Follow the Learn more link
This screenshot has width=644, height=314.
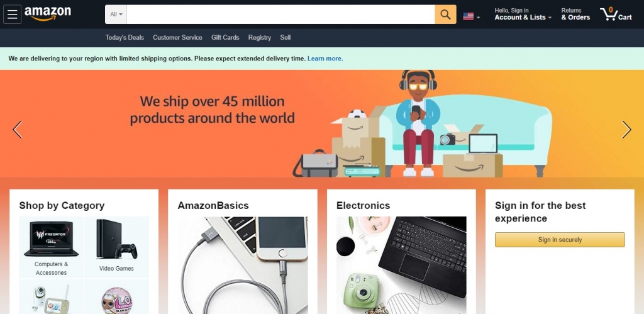pyautogui.click(x=325, y=59)
